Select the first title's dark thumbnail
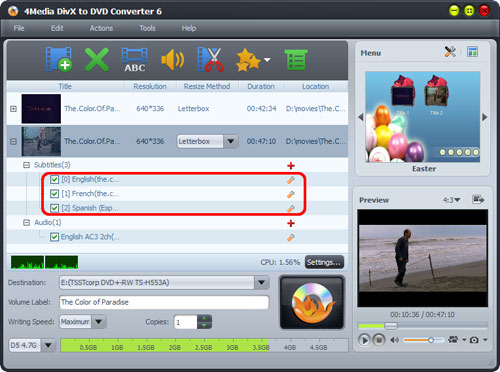 click(x=41, y=109)
